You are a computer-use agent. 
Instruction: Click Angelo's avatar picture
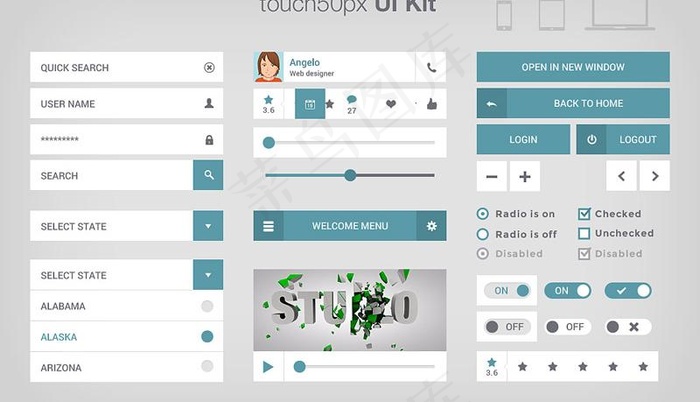pyautogui.click(x=268, y=67)
